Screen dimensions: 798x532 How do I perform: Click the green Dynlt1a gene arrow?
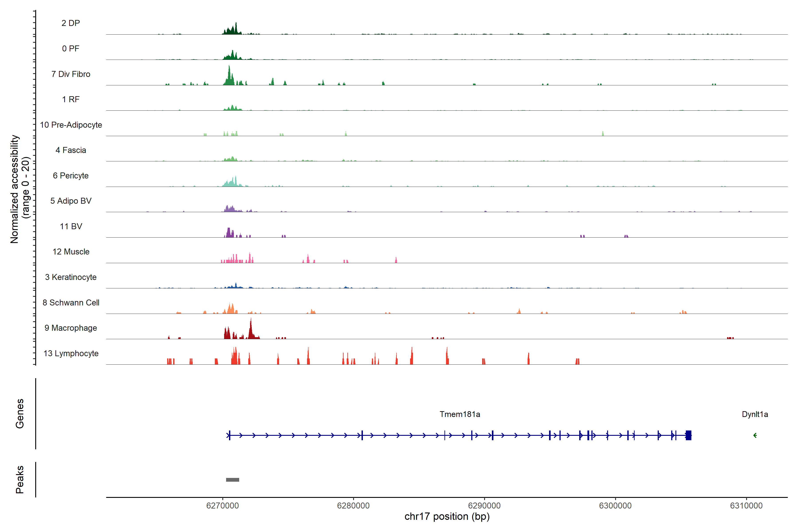coord(755,435)
